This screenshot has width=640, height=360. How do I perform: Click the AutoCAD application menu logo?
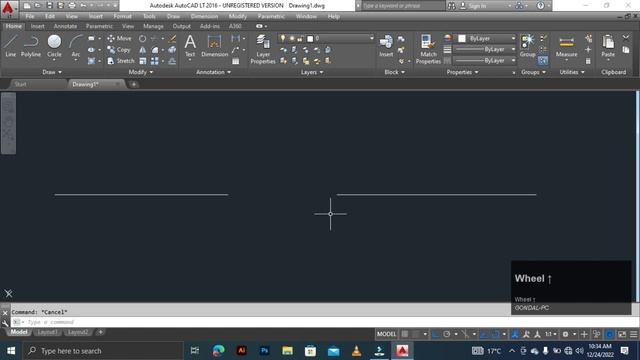[8, 8]
